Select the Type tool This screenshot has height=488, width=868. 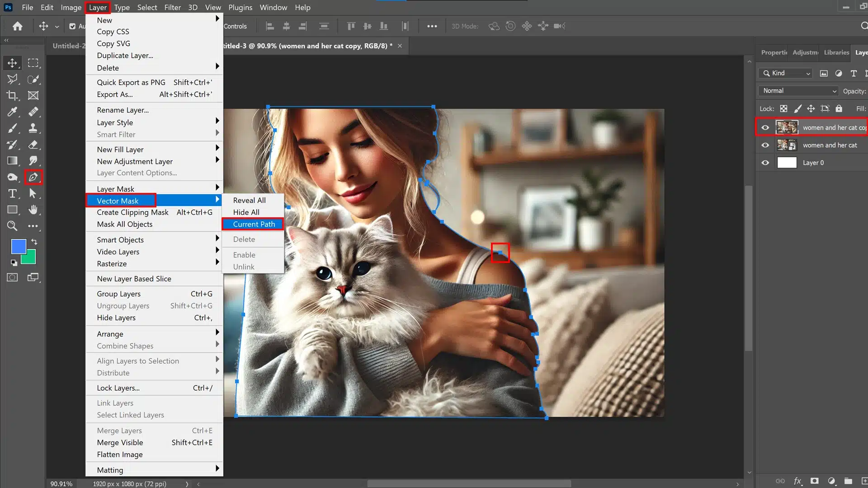tap(12, 193)
